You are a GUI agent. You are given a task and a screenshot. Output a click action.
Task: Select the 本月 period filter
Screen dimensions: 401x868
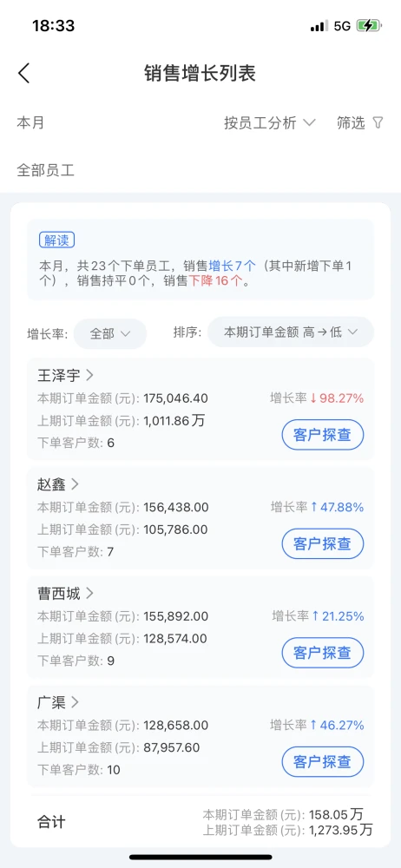[x=30, y=122]
